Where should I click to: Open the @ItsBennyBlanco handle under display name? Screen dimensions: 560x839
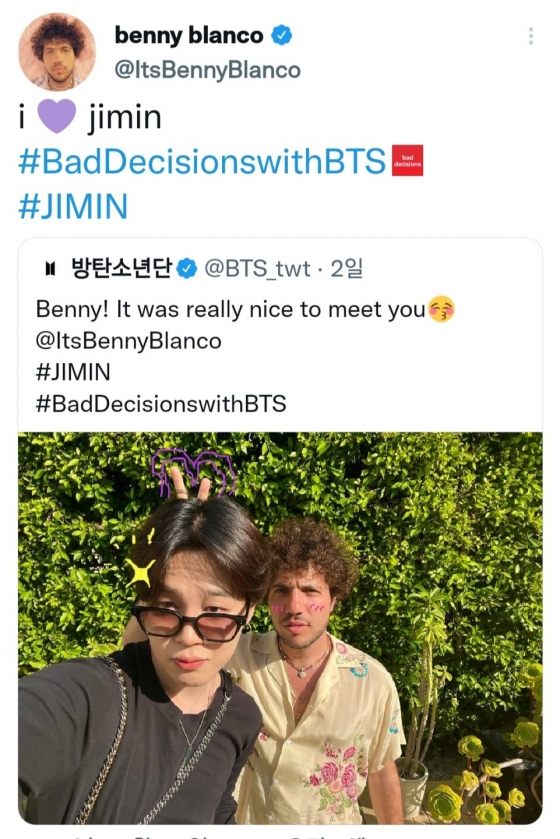click(208, 70)
